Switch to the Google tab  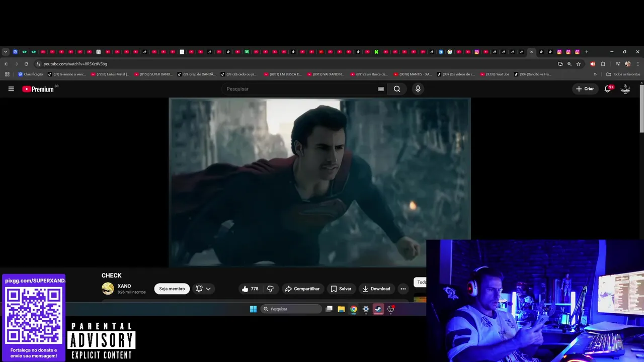click(450, 52)
